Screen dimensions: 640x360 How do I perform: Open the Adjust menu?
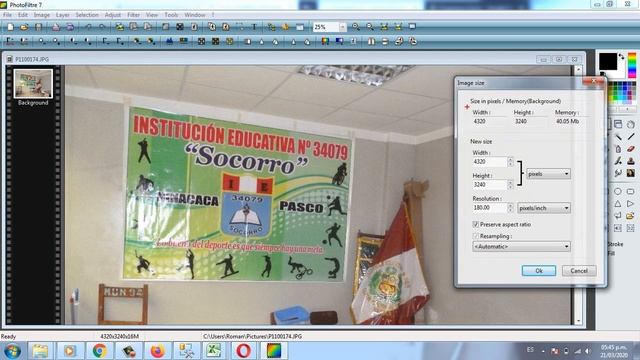pos(113,15)
